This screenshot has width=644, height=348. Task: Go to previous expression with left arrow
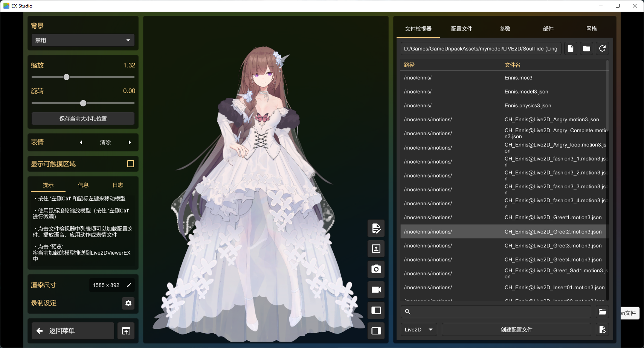(x=81, y=142)
